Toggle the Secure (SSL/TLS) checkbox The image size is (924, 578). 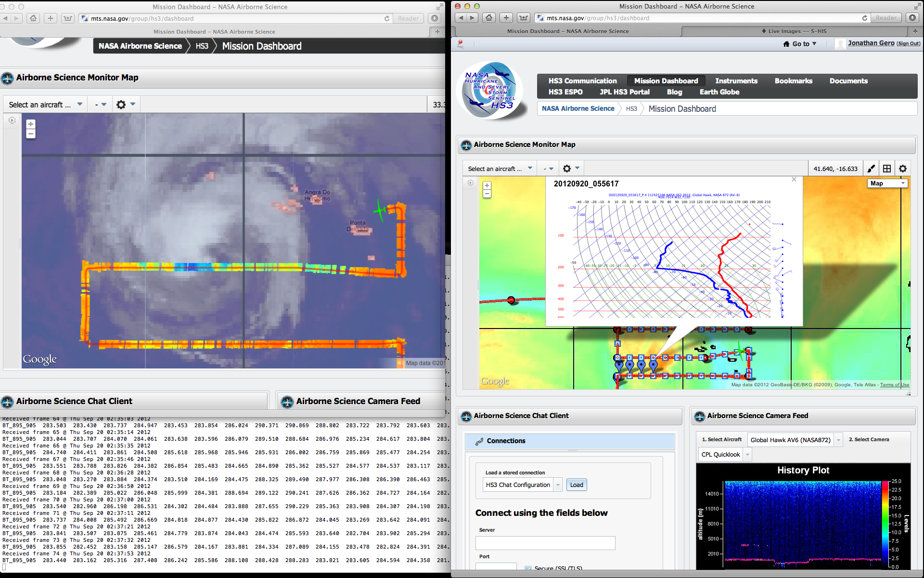528,569
